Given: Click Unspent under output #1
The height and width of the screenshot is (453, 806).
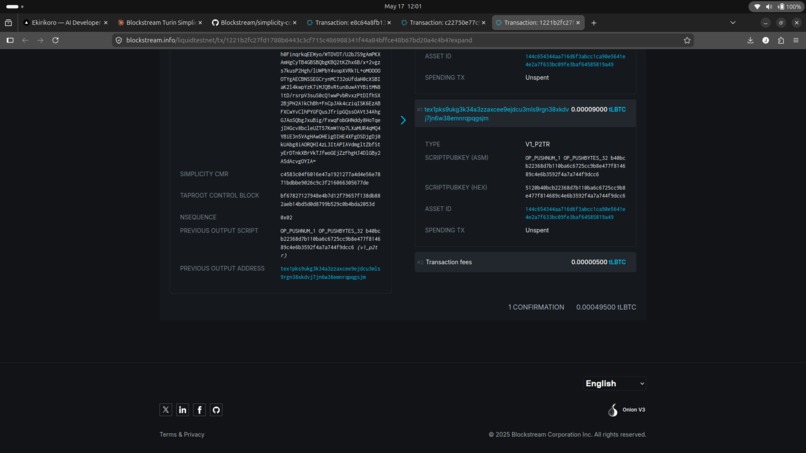Looking at the screenshot, I should 537,230.
